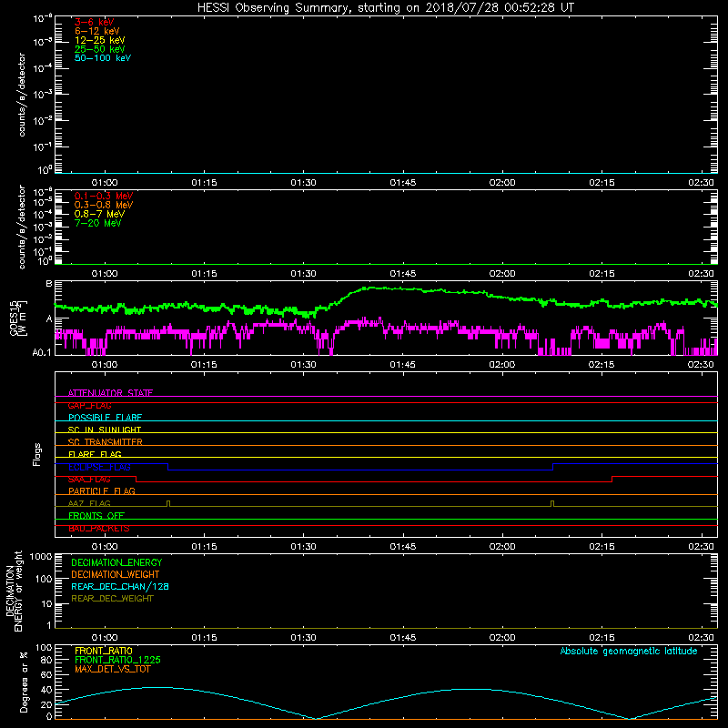Click 01:45 tick label under the keV panel
Screen dimensions: 728x728
(x=403, y=183)
